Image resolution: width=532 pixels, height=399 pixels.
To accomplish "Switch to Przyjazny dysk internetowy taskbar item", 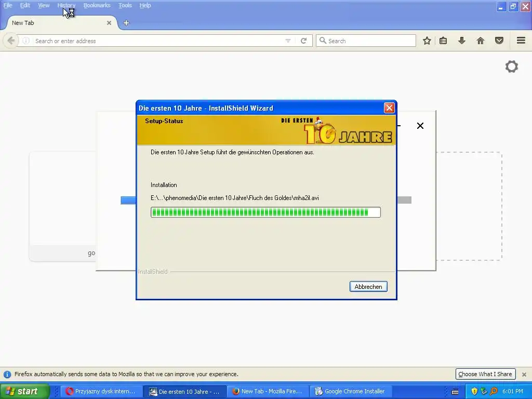I will click(101, 391).
